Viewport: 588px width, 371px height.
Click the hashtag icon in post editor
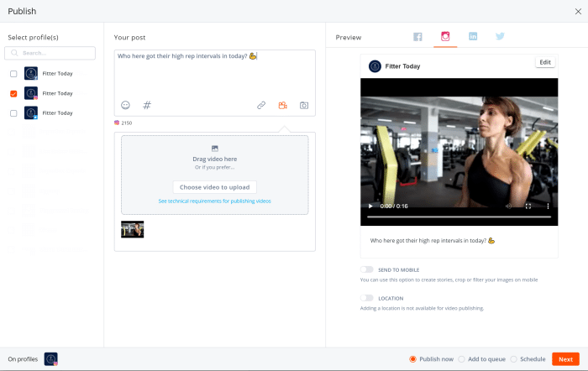(x=147, y=105)
